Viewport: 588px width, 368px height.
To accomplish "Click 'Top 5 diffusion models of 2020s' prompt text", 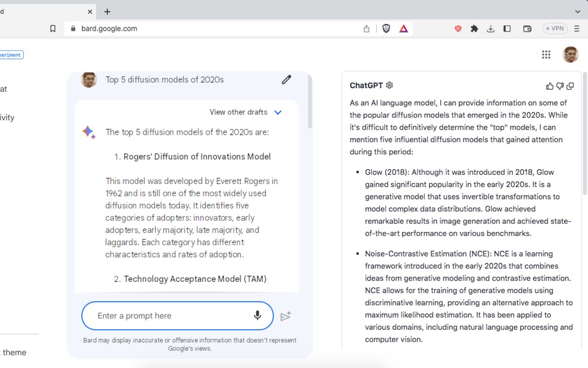I will pos(164,80).
